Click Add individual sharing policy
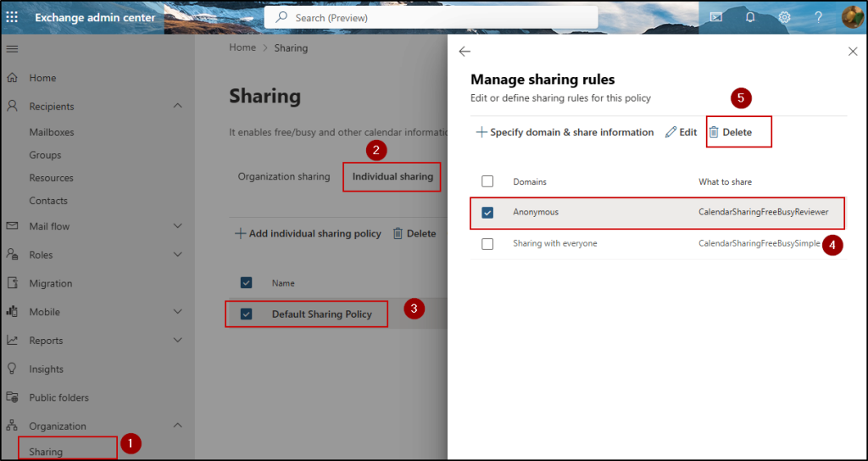 308,234
